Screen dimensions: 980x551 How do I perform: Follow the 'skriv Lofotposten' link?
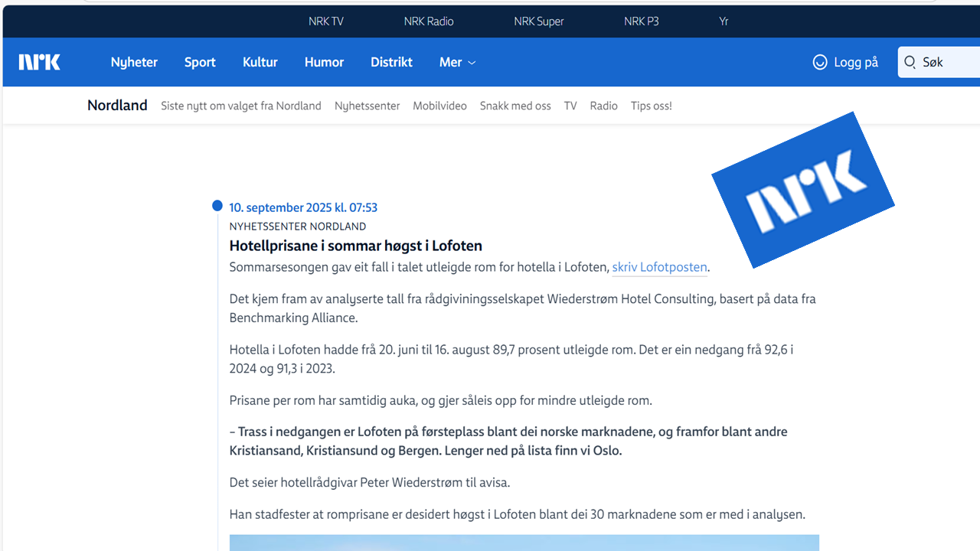pyautogui.click(x=659, y=267)
